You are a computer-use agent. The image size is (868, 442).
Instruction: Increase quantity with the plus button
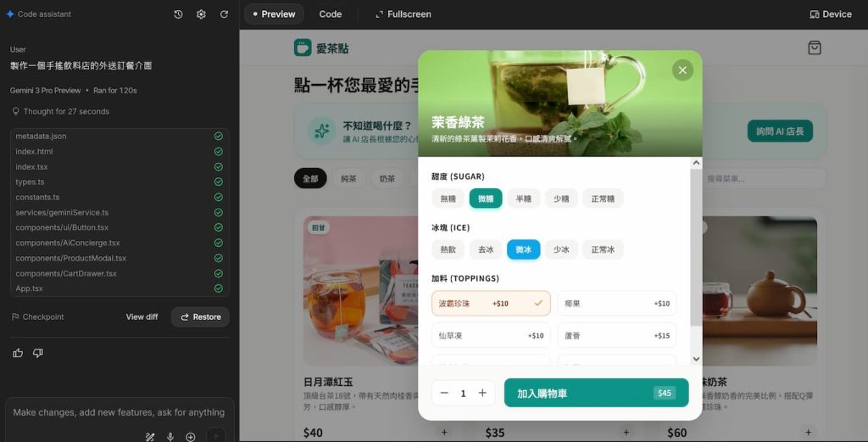click(x=482, y=394)
